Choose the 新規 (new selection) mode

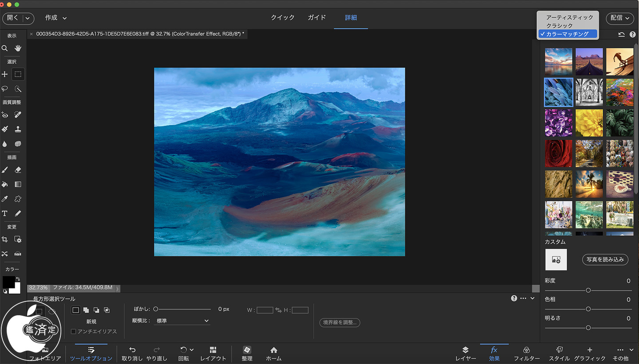click(76, 310)
